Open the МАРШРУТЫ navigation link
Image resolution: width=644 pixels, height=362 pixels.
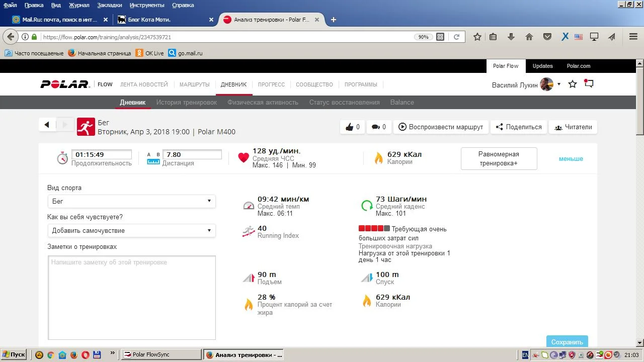coord(195,84)
